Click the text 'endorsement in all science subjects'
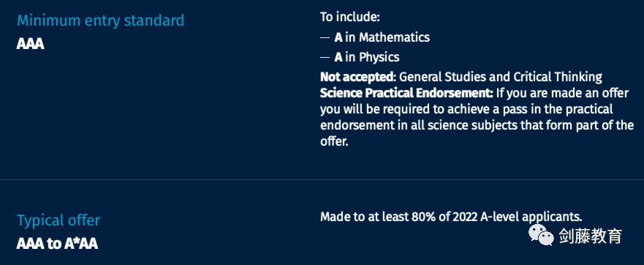Image resolution: width=644 pixels, height=265 pixels. 419,125
